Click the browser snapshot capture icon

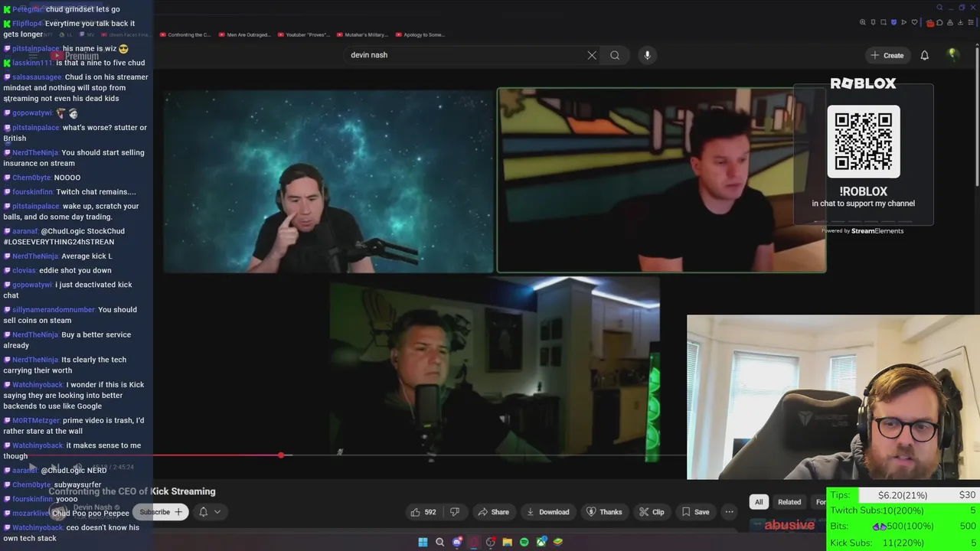[884, 22]
